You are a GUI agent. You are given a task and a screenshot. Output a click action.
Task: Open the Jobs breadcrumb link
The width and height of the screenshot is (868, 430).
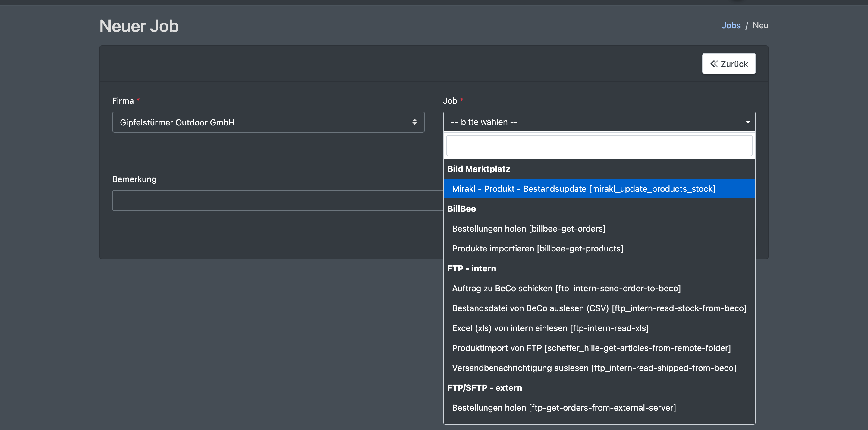pyautogui.click(x=731, y=25)
